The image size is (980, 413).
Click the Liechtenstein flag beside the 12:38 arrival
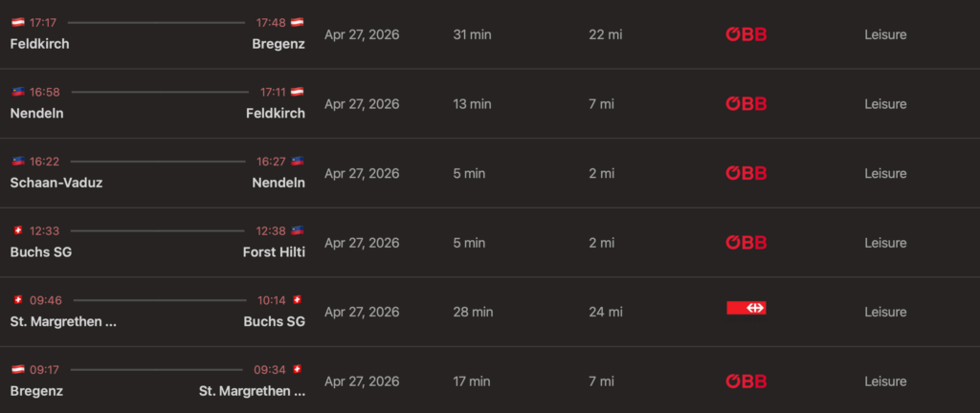(298, 230)
